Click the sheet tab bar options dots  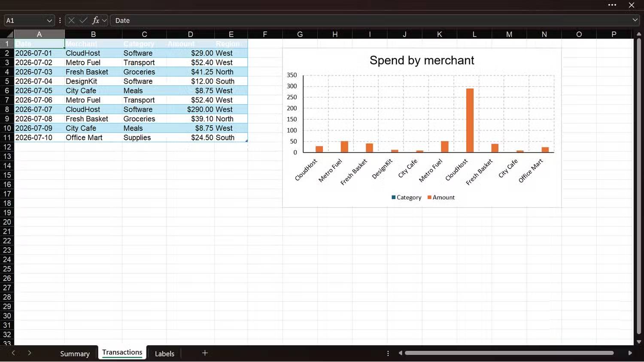coord(388,353)
